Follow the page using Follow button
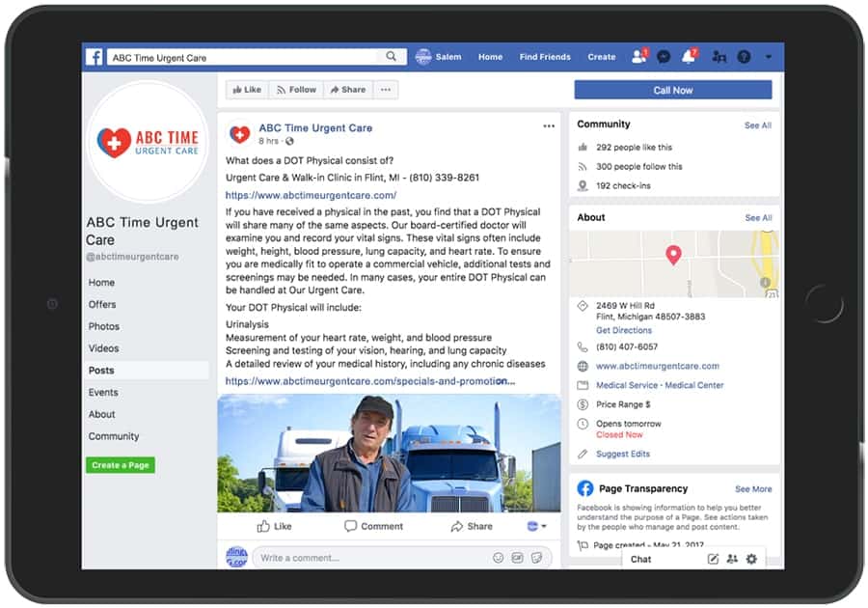 pyautogui.click(x=296, y=90)
